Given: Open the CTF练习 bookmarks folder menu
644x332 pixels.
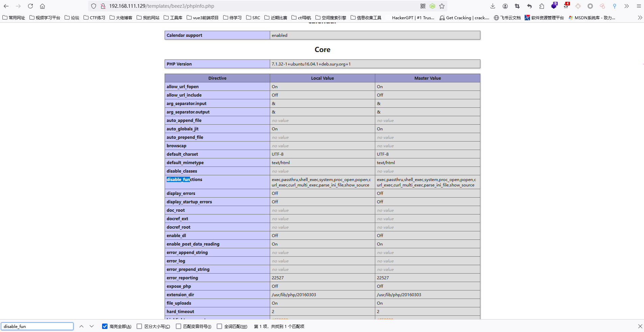Looking at the screenshot, I should pos(94,18).
